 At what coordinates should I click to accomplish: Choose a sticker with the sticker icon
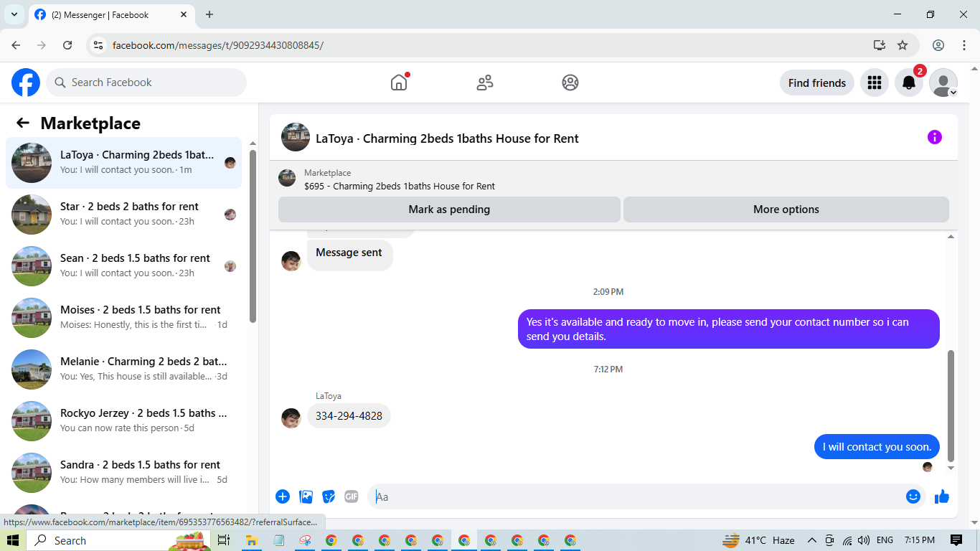click(329, 496)
